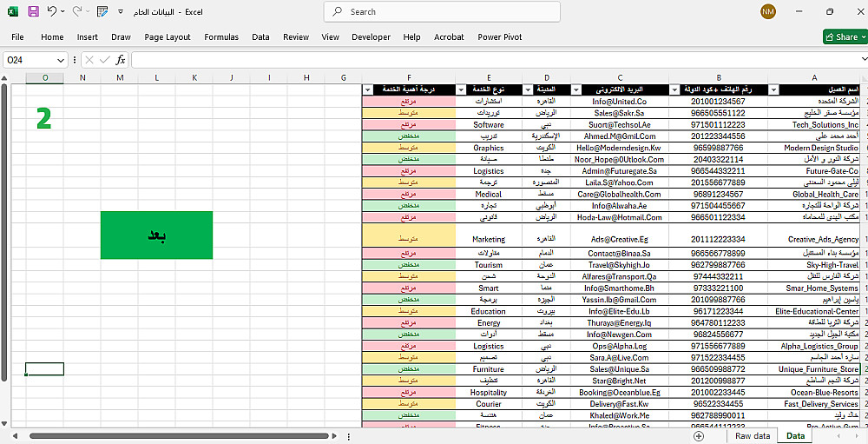Switch to the Home ribbon tab
Image resolution: width=868 pixels, height=444 pixels.
tap(52, 37)
